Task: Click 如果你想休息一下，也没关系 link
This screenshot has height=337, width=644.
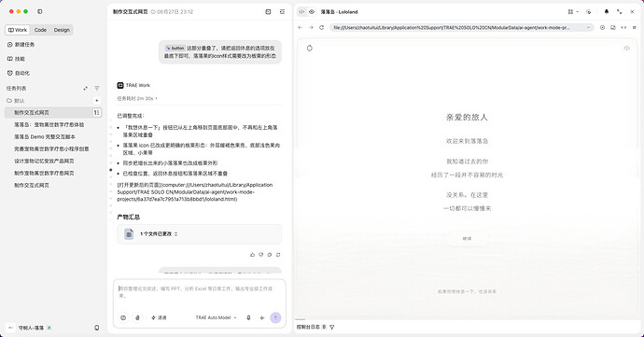Action: (x=467, y=291)
